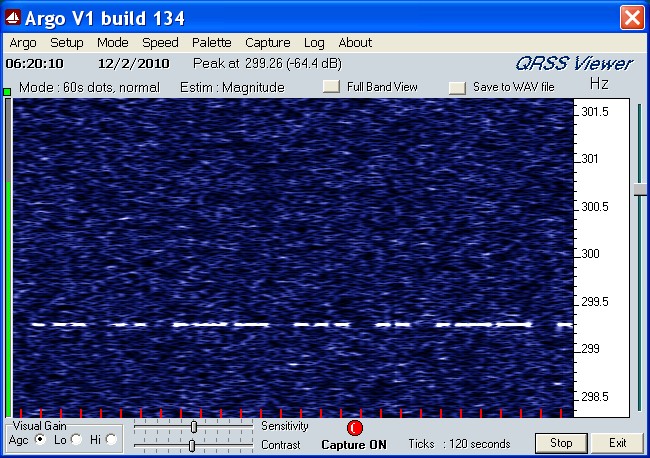
Task: Click the Mode : 60s dots, normal label
Action: [89, 87]
